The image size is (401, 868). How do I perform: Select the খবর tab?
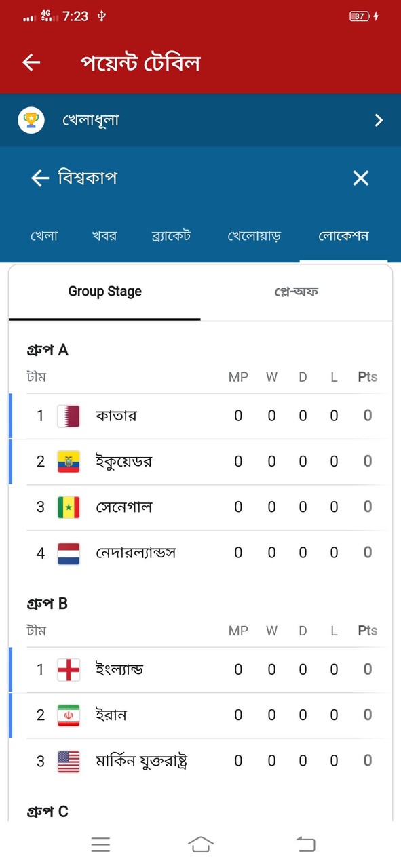point(104,235)
